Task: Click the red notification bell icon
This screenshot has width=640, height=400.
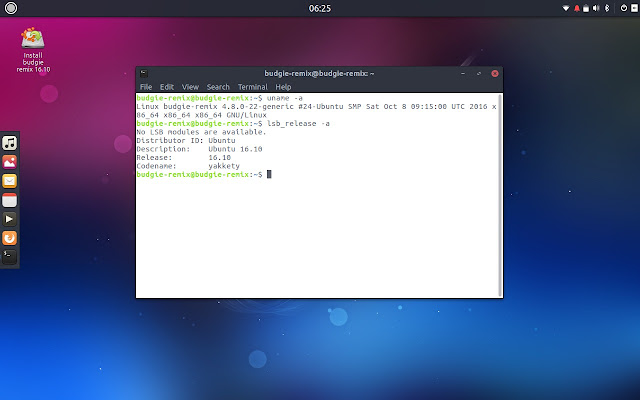Action: coord(577,8)
